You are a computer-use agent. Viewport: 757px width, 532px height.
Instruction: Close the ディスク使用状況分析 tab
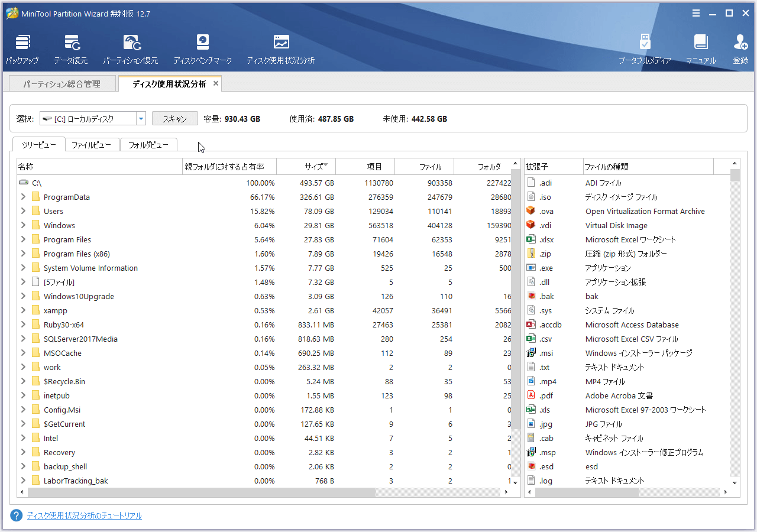tap(216, 83)
